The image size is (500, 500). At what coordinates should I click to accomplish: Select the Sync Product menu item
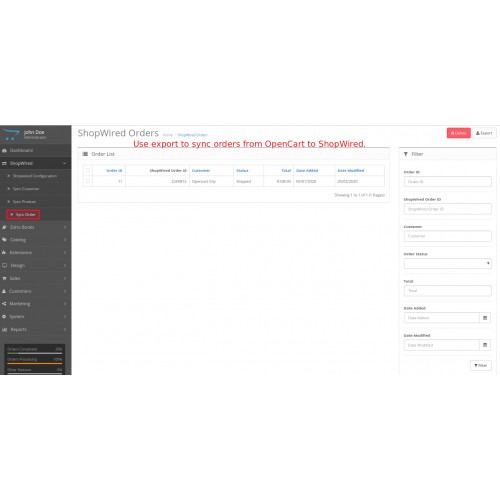click(24, 202)
